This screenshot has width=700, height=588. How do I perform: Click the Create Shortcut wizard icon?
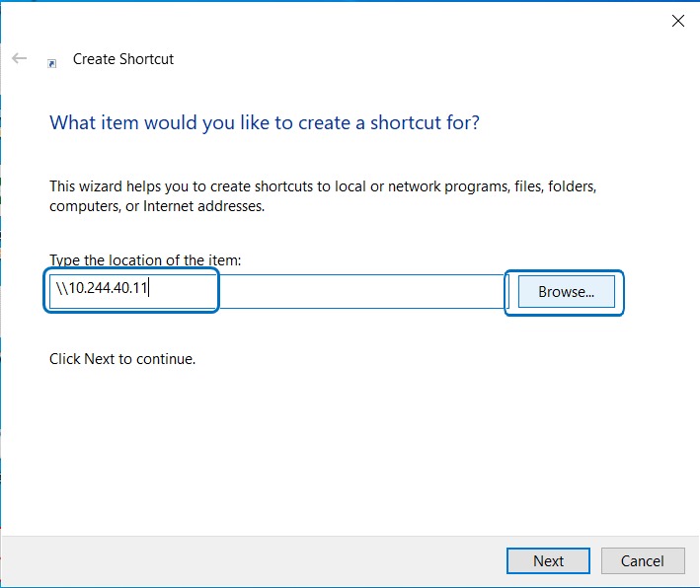[x=52, y=61]
